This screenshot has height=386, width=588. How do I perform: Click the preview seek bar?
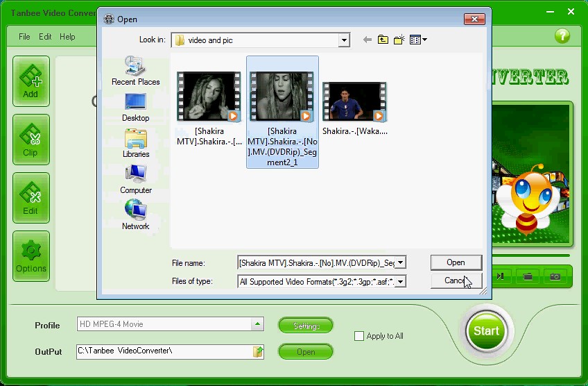[x=531, y=255]
